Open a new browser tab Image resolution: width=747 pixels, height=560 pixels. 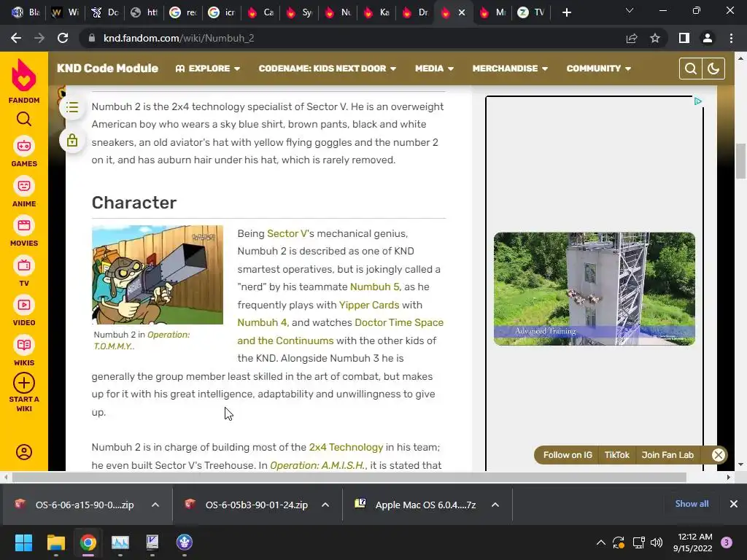point(566,12)
